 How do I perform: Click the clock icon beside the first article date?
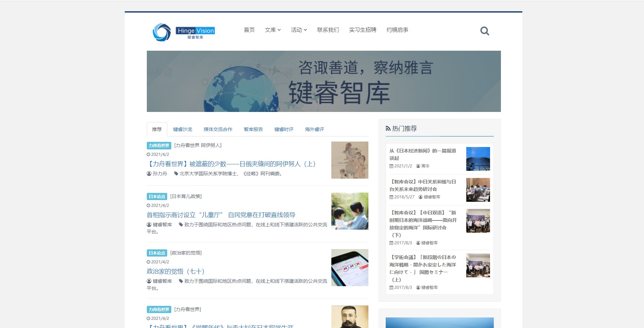click(x=149, y=154)
